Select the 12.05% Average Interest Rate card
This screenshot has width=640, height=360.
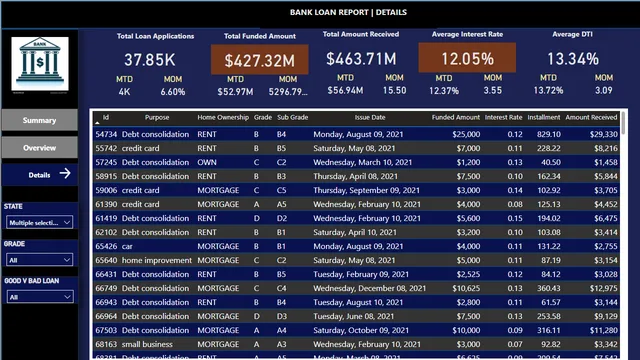(467, 58)
